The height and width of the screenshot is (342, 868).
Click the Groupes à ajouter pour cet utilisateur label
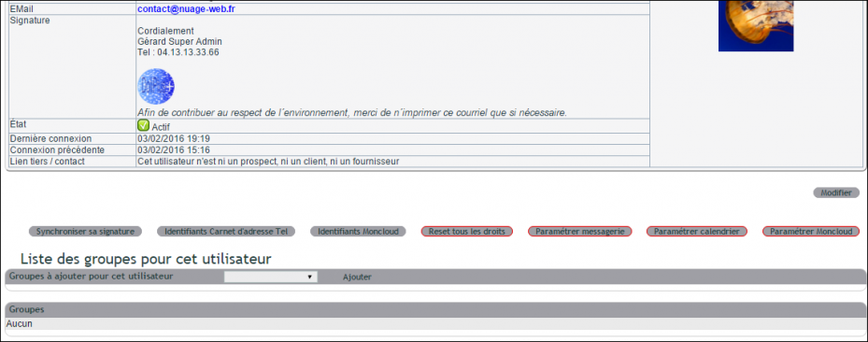[92, 276]
